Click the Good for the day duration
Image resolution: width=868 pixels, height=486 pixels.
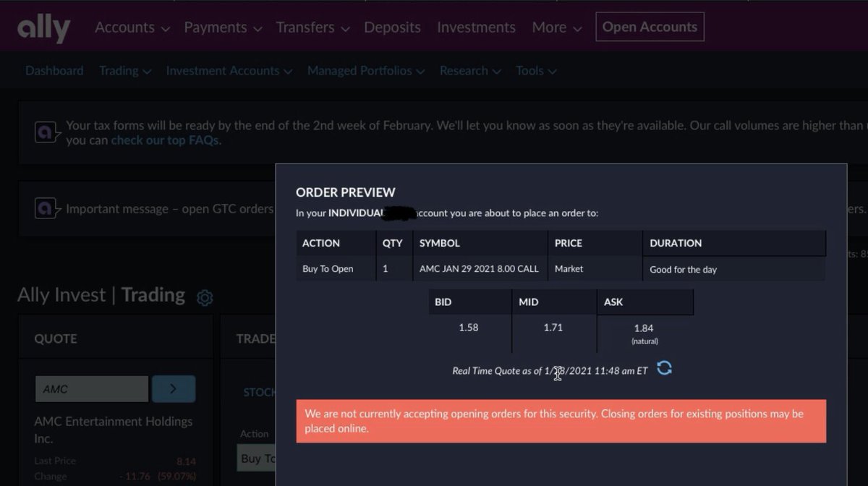point(683,270)
